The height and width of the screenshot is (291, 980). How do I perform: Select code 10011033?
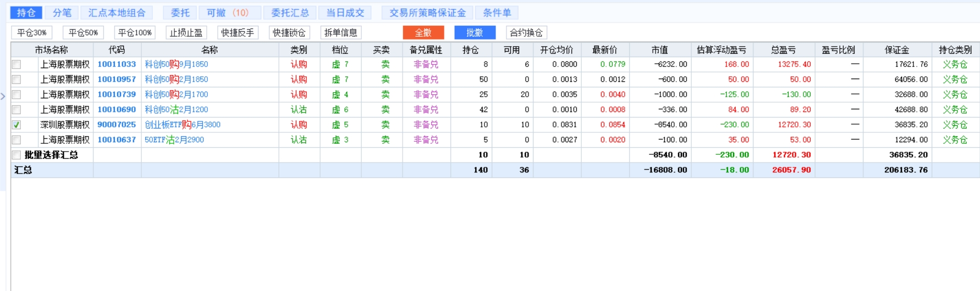click(117, 64)
